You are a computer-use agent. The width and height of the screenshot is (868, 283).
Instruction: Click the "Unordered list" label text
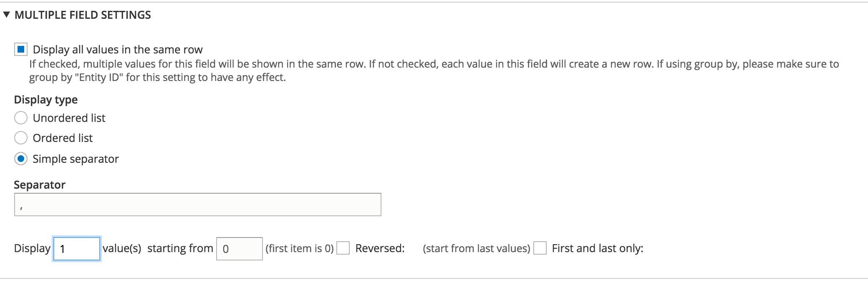tap(69, 118)
